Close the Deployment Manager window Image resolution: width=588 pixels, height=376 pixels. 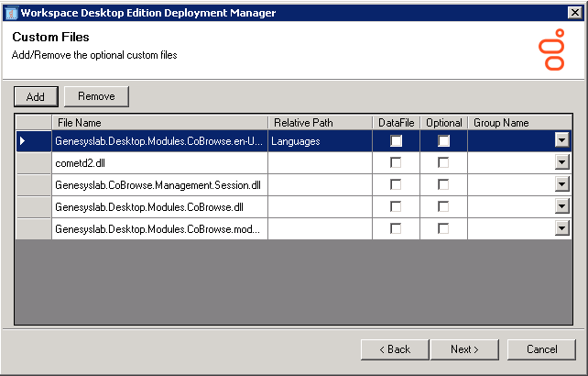click(573, 13)
